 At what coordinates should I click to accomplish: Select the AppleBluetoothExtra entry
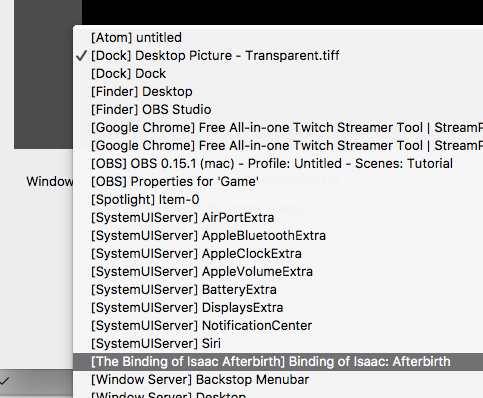coord(278,235)
